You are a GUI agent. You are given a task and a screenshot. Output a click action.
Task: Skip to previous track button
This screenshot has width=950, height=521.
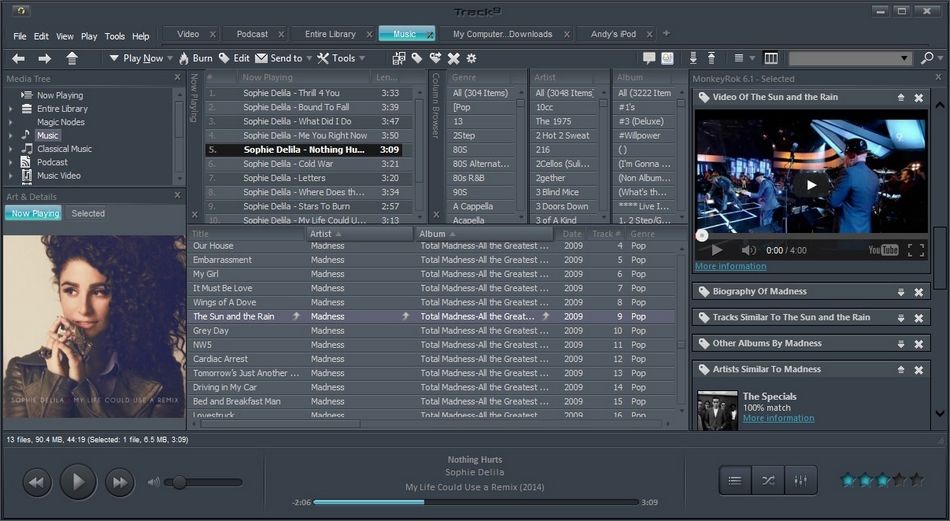[36, 482]
